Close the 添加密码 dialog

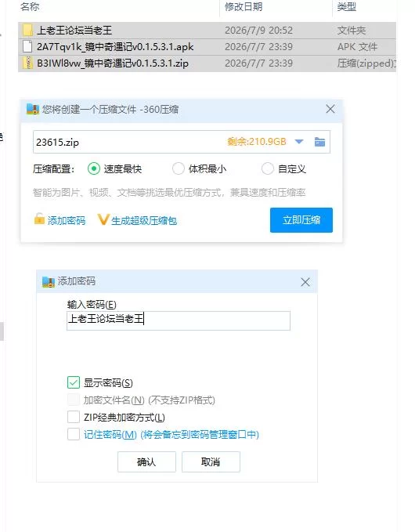pyautogui.click(x=305, y=282)
